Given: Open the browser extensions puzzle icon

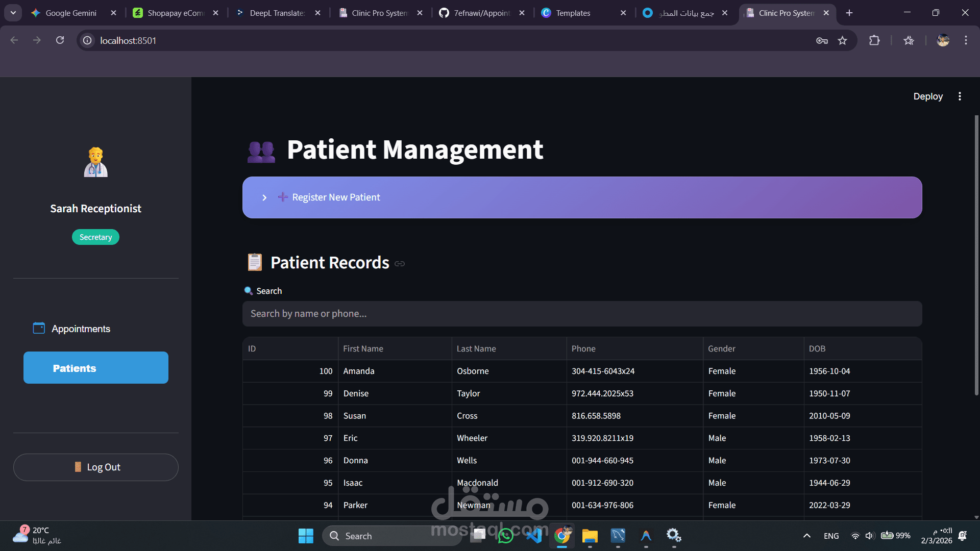Looking at the screenshot, I should coord(874,40).
